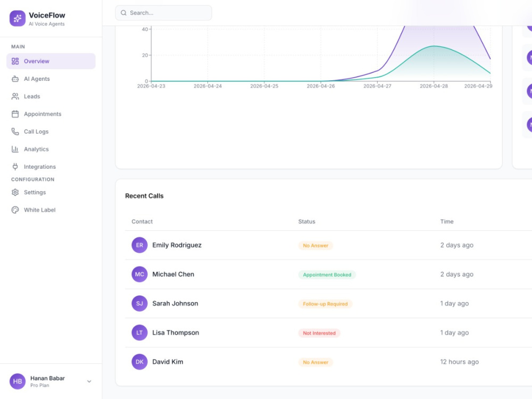The image size is (532, 399).
Task: Open the Overview page
Action: (51, 61)
